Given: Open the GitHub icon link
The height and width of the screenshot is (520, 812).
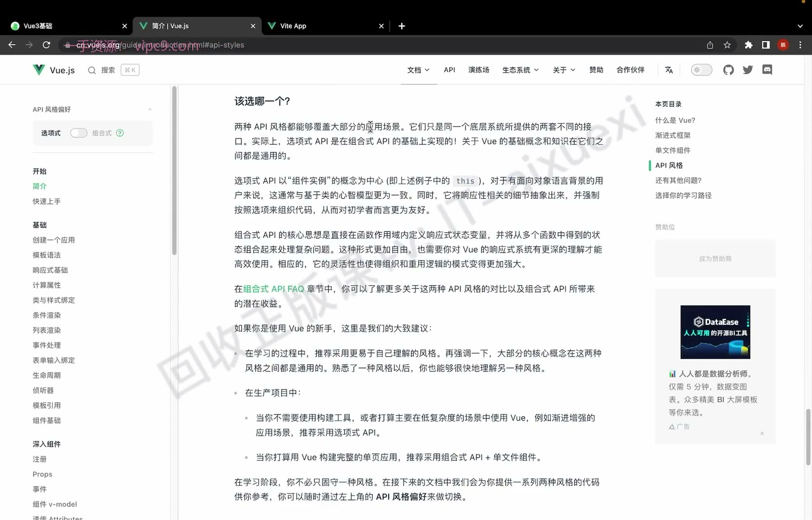Looking at the screenshot, I should coord(728,70).
